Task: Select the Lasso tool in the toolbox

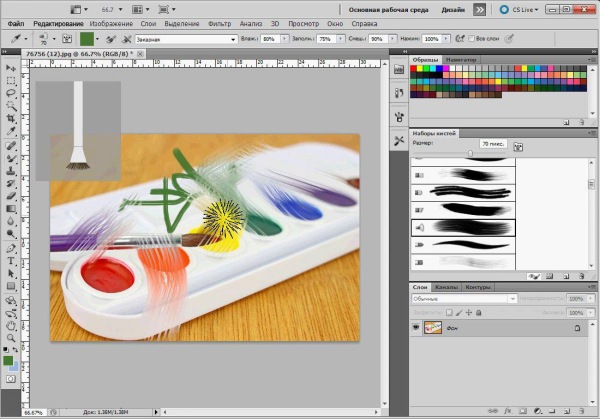Action: 10,91
